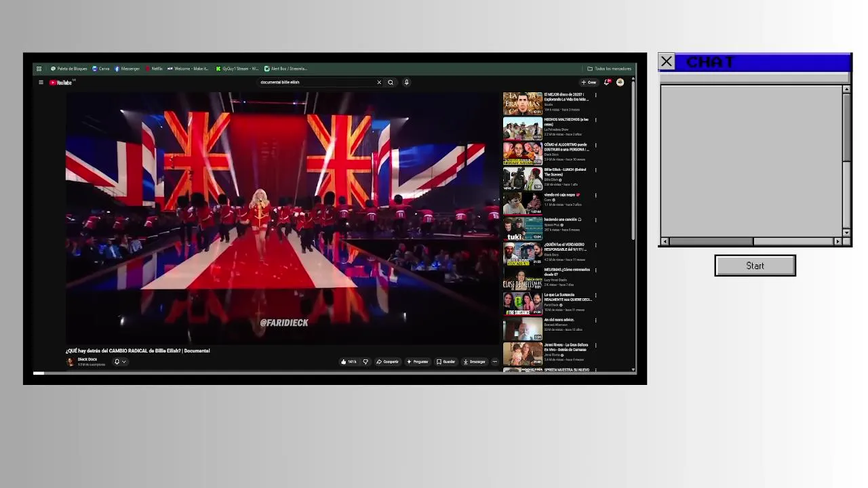Click the Dieck Docs channel avatar
The width and height of the screenshot is (868, 488).
click(x=70, y=362)
